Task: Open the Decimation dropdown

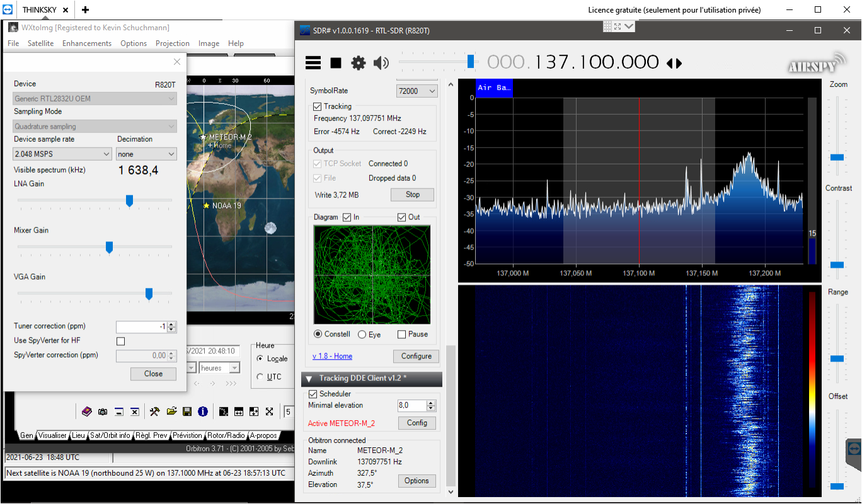Action: click(x=146, y=154)
